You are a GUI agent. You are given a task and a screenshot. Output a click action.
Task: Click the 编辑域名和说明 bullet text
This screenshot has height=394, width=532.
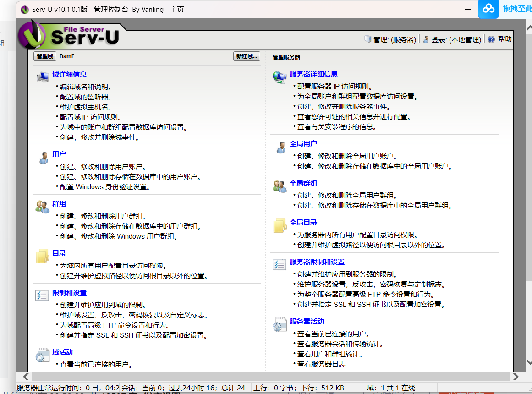(86, 87)
